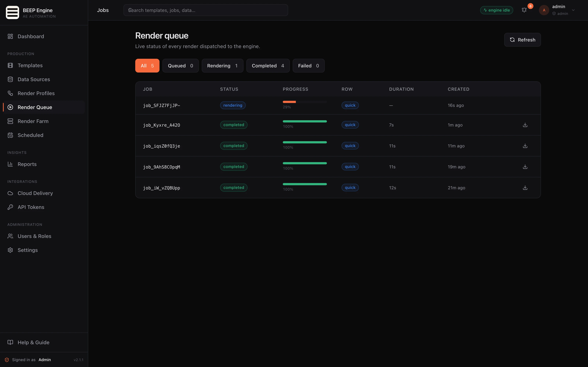Download the job_iW_vZQBUpp render

525,188
